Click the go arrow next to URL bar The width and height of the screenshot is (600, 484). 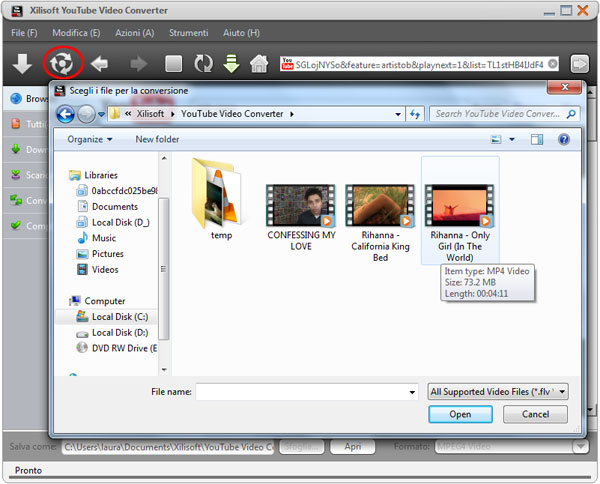click(x=579, y=64)
